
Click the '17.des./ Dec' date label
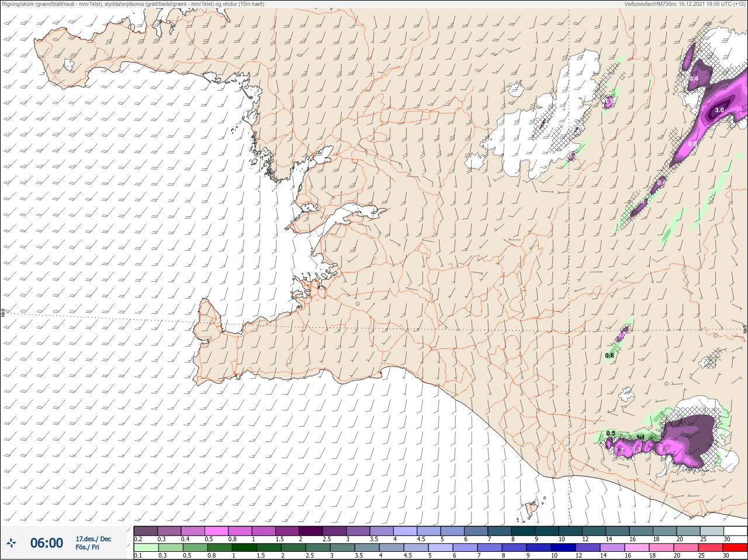[x=93, y=539]
